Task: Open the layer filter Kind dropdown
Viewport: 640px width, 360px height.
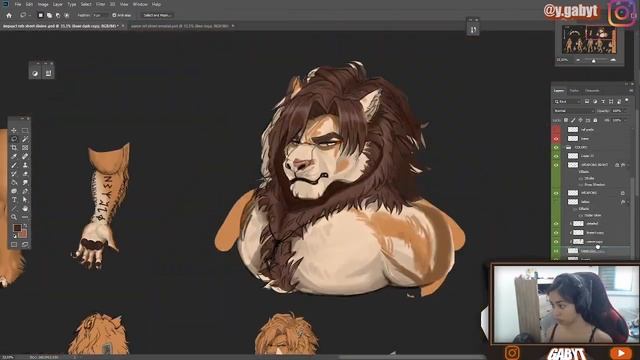Action: click(x=567, y=101)
